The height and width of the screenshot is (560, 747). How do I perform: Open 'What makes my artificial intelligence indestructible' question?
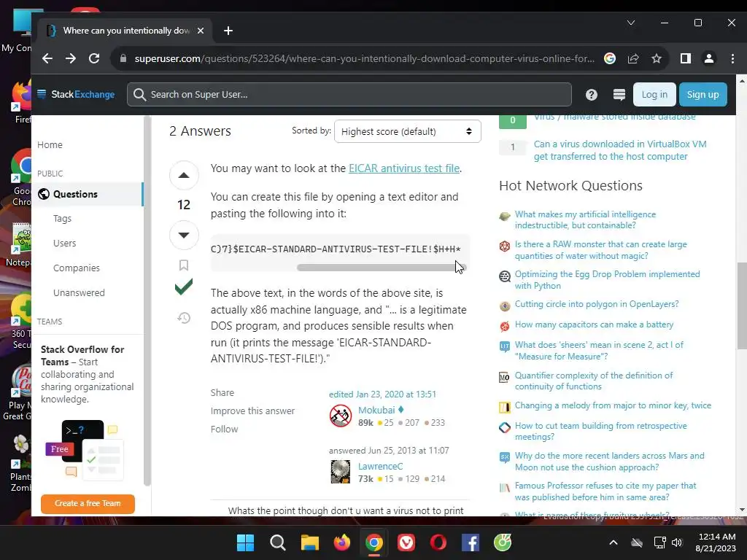[x=585, y=220]
